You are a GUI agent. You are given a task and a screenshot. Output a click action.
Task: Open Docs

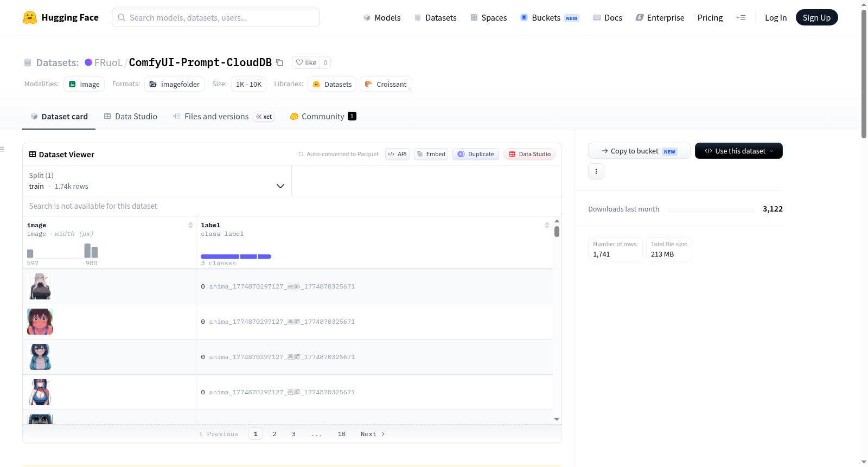tap(608, 18)
